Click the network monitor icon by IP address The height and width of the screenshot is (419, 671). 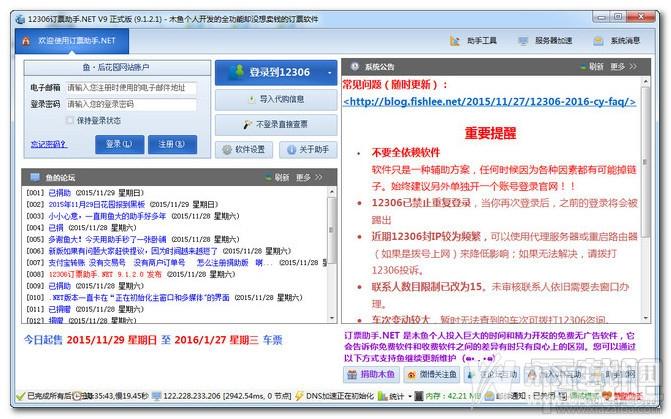click(157, 396)
